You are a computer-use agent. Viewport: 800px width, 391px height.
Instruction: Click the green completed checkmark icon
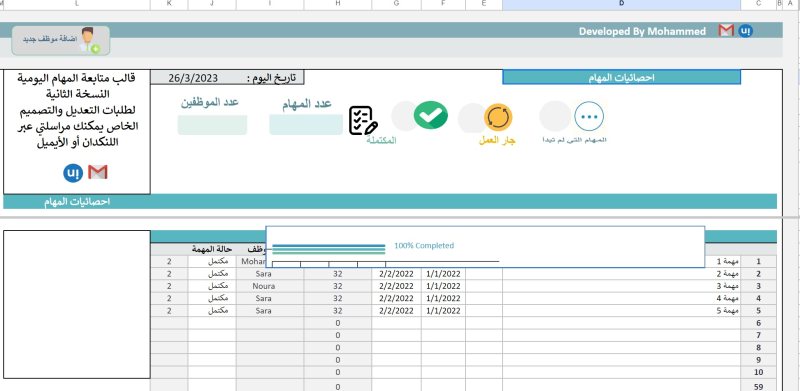[431, 115]
